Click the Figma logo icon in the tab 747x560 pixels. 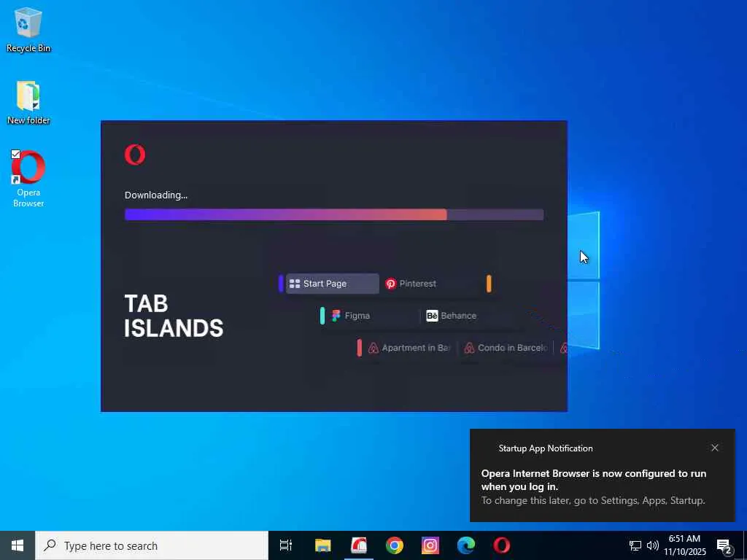pos(336,316)
